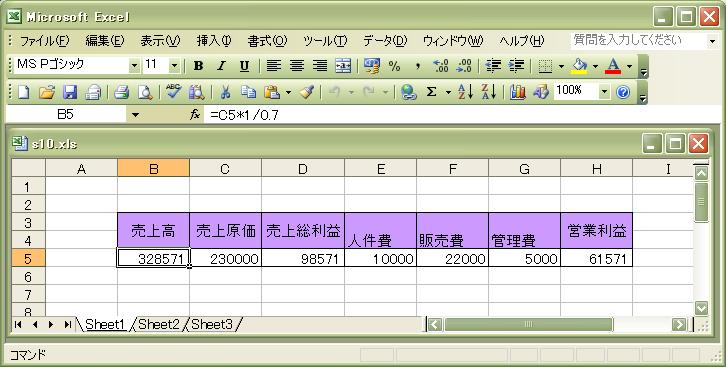Screen dimensions: 726x367
Task: Click the AutoSum sigma icon
Action: (431, 92)
